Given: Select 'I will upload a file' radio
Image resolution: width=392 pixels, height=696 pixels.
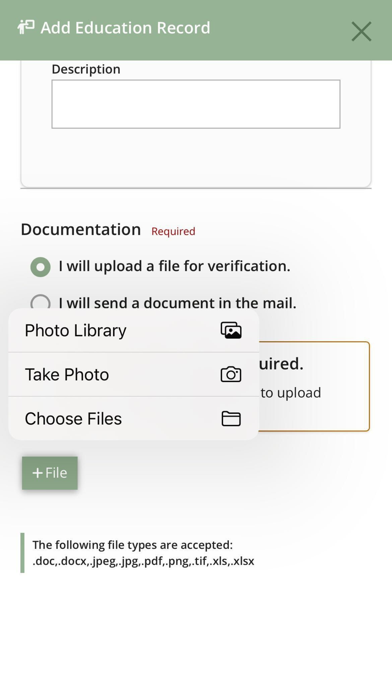Looking at the screenshot, I should (x=40, y=267).
